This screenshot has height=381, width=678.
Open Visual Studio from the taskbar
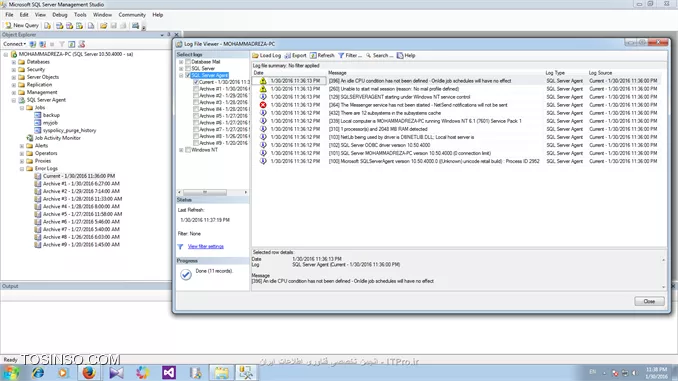tap(169, 372)
